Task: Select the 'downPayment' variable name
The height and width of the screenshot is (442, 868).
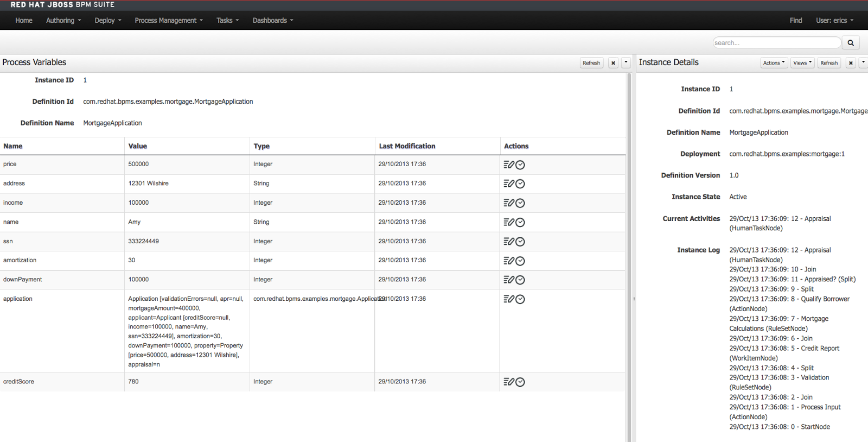Action: pyautogui.click(x=22, y=280)
